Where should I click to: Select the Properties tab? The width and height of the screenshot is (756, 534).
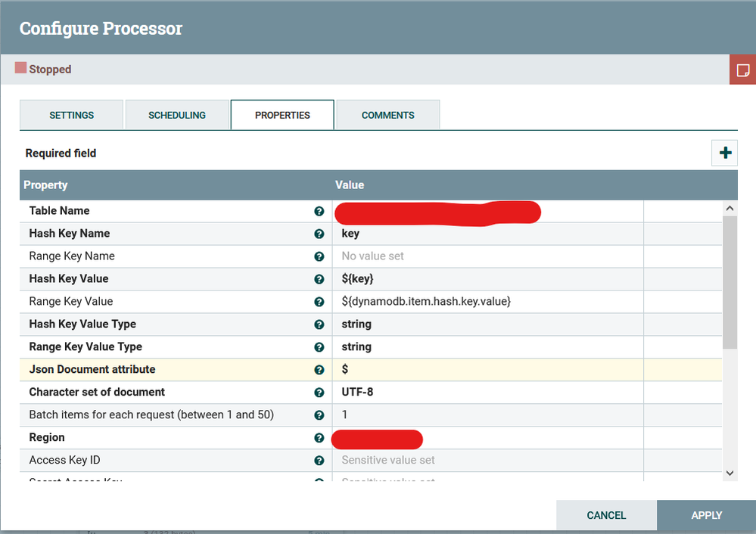point(282,115)
